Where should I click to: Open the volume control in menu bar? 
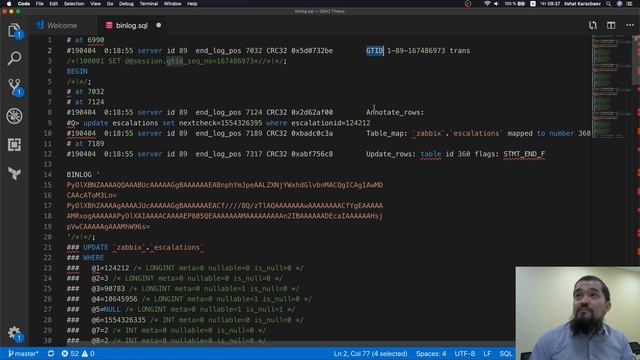pyautogui.click(x=496, y=4)
